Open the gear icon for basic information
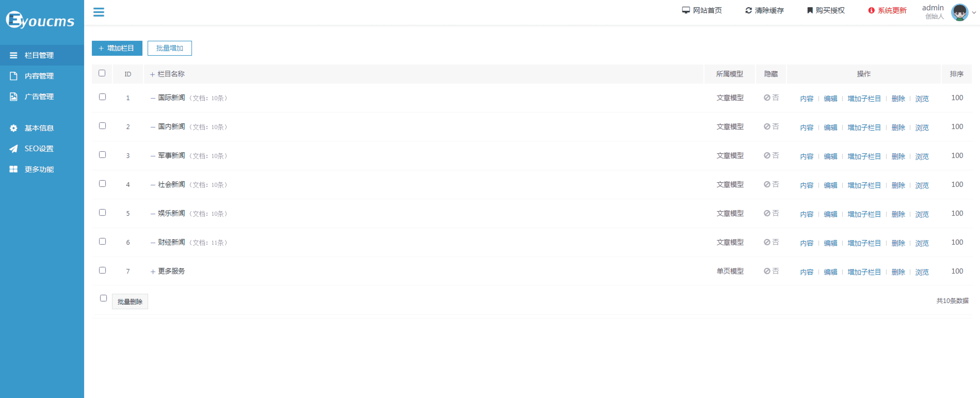The image size is (980, 398). [x=14, y=128]
